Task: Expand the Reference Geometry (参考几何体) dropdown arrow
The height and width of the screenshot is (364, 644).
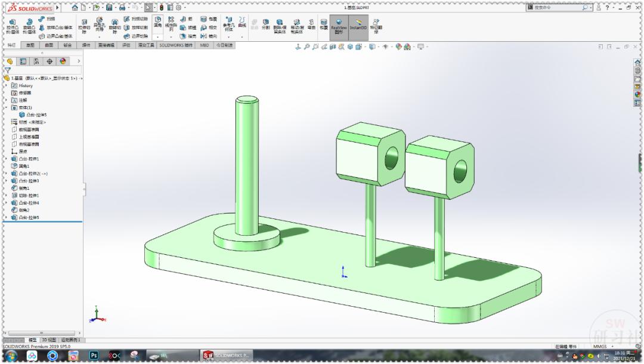Action: point(228,36)
